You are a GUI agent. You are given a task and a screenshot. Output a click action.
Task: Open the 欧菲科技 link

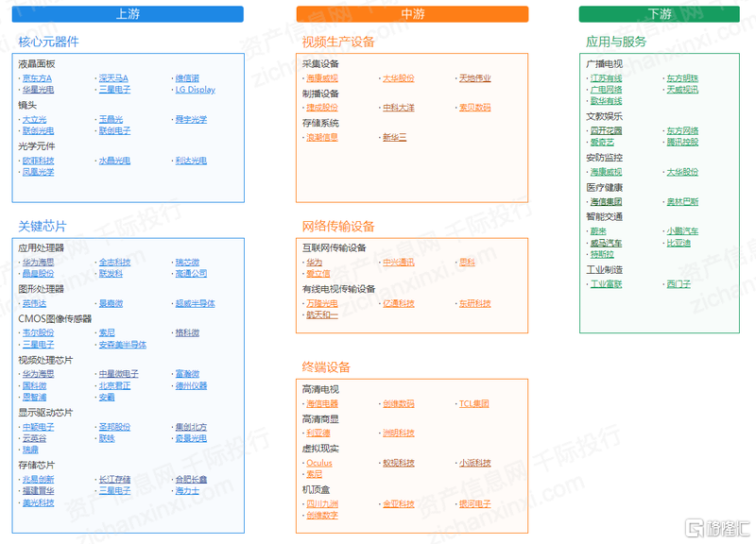coord(38,161)
